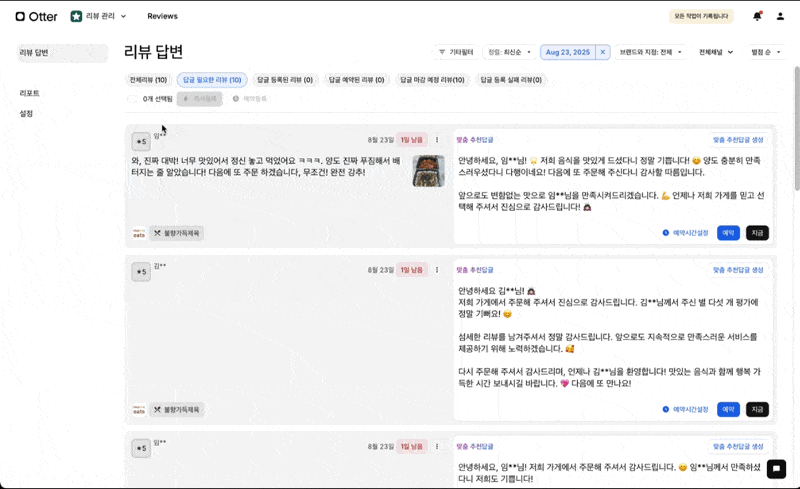
Task: Click 맞춤 추천답글 생성 on bottom review
Action: pyautogui.click(x=738, y=447)
